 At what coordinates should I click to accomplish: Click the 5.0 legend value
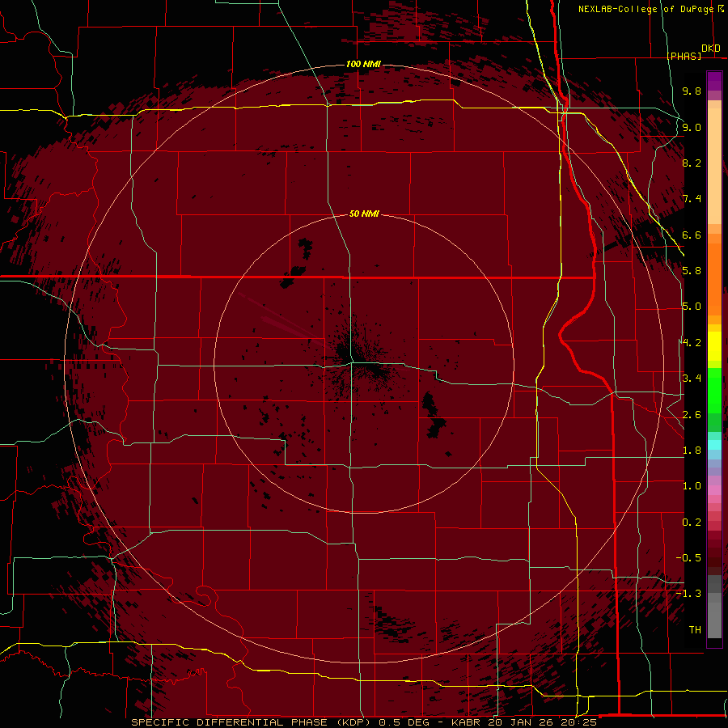click(x=692, y=307)
